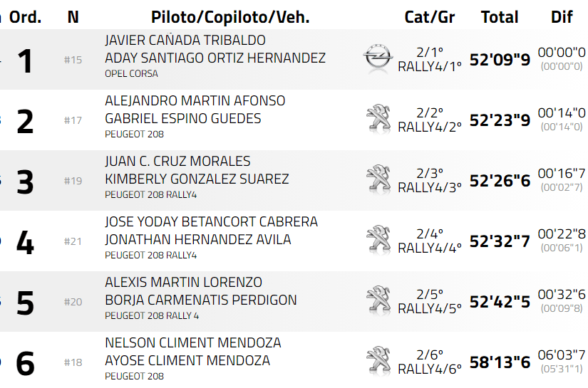Select Nelson Climent Mendoza's row
Screen dimensions: 588x388
tap(192, 343)
